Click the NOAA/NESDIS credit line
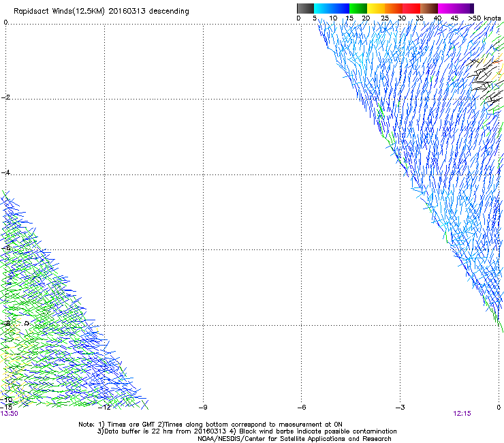The image size is (504, 443). (294, 439)
